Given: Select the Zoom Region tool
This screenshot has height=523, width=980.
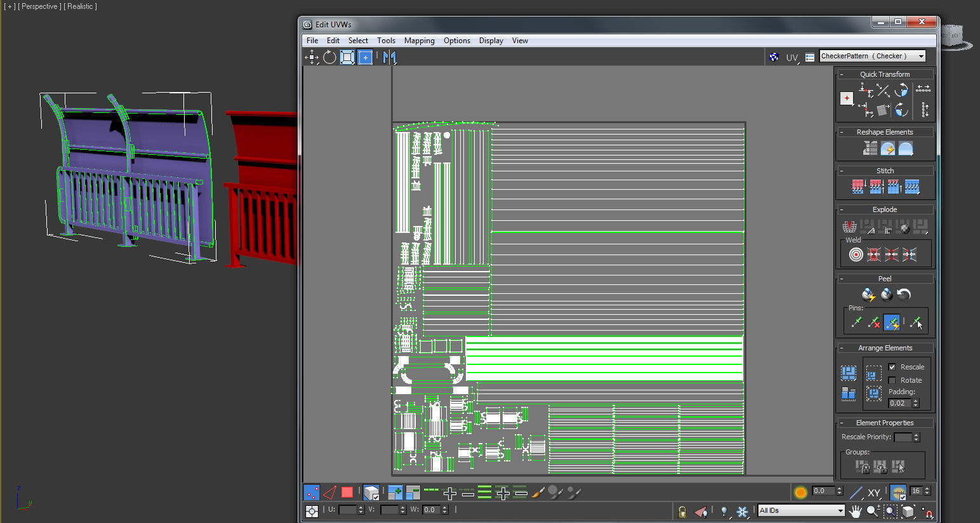Looking at the screenshot, I should 891,511.
